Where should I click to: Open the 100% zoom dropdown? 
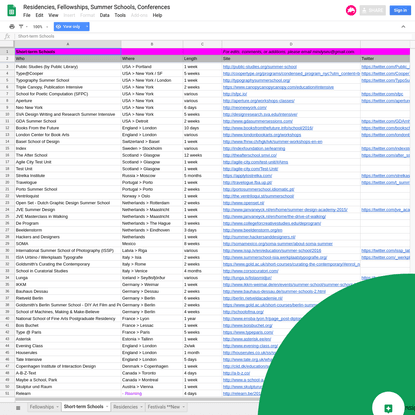point(40,27)
